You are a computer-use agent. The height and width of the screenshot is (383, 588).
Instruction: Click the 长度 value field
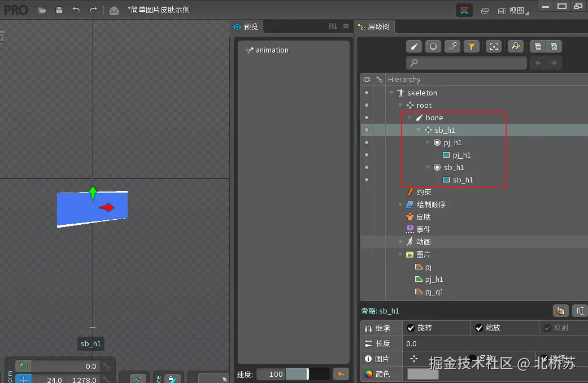click(495, 343)
